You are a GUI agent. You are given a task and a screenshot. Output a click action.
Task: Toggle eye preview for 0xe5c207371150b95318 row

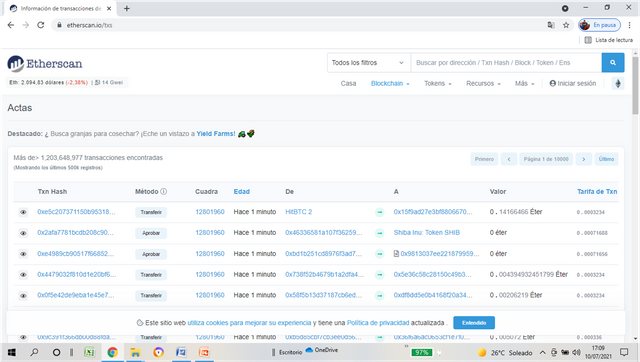click(23, 212)
